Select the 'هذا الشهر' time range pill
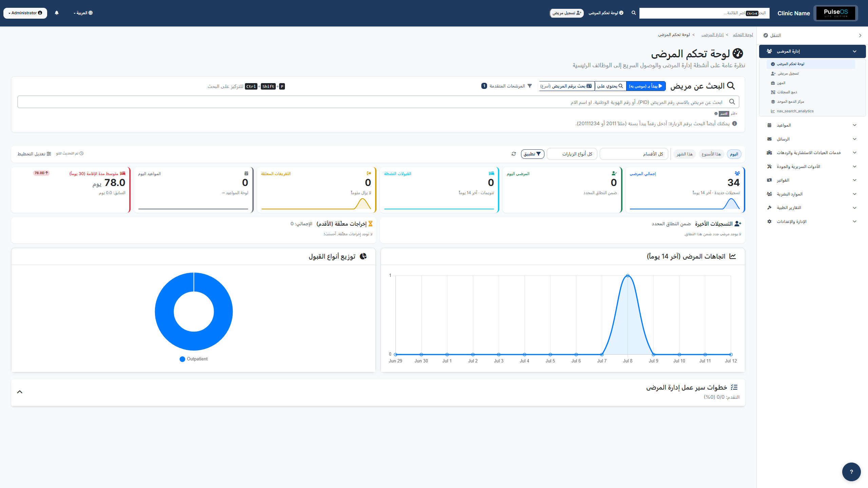This screenshot has height=488, width=868. [684, 154]
